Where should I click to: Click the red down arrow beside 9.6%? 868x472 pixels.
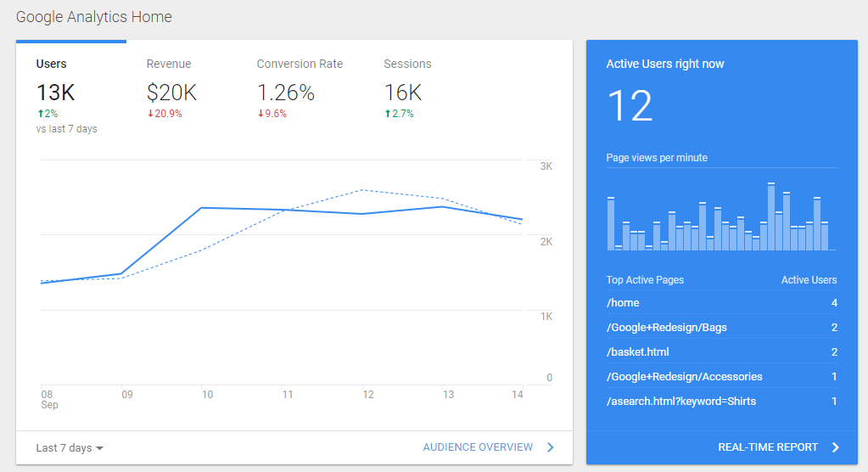pyautogui.click(x=260, y=114)
